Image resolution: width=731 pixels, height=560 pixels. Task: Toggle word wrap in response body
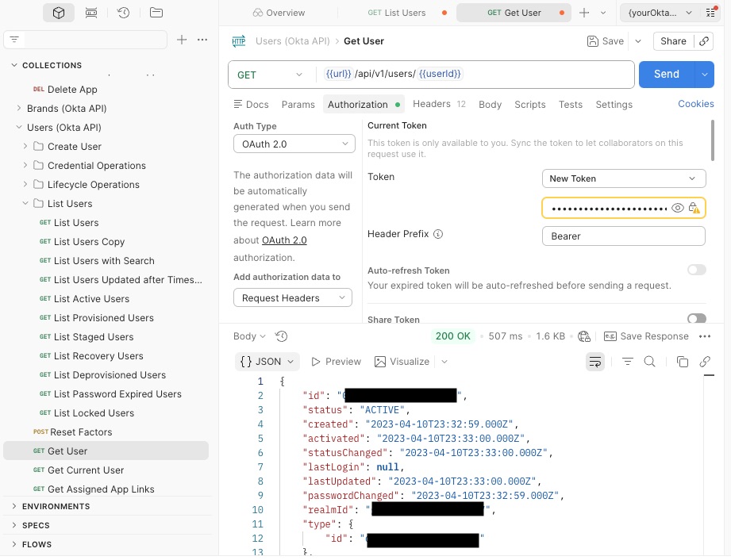[595, 362]
